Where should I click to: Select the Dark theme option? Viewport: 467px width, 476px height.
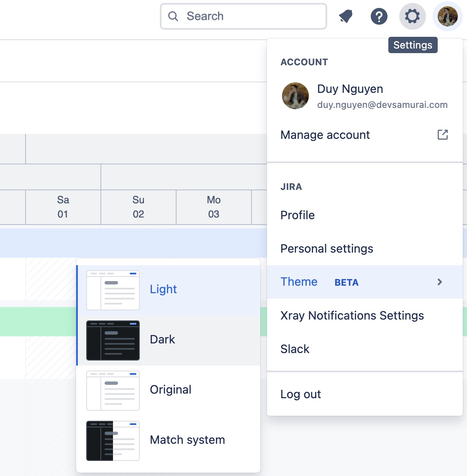[x=169, y=340]
